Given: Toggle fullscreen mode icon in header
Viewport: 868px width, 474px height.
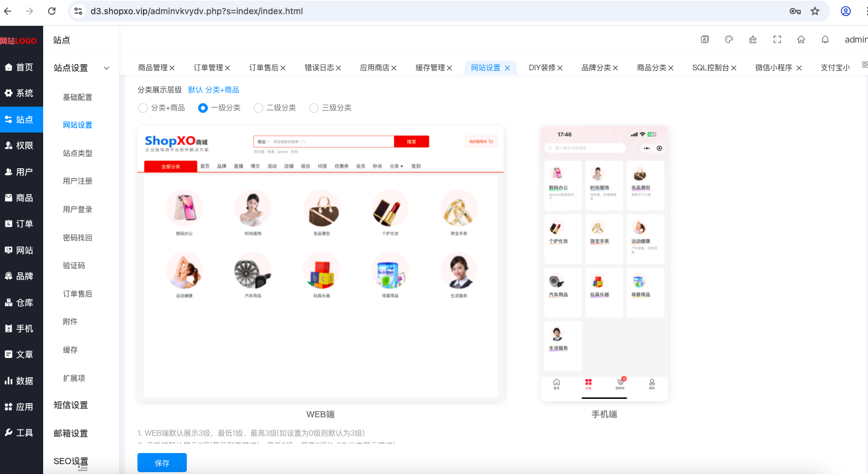Looking at the screenshot, I should 777,39.
